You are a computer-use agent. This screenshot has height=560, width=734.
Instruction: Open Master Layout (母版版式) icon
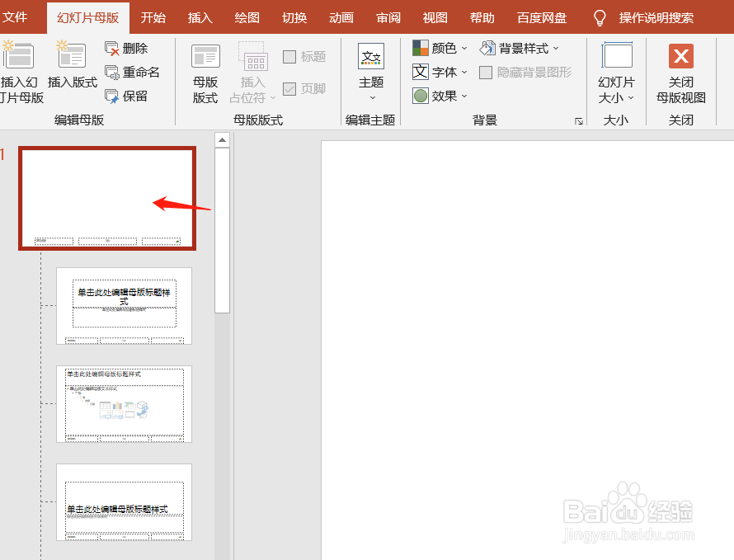(x=205, y=57)
